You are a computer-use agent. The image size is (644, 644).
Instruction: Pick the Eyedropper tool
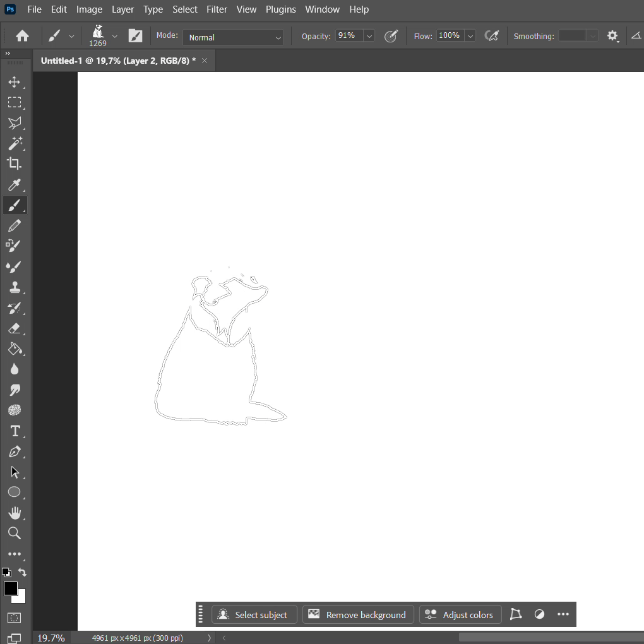coord(14,184)
